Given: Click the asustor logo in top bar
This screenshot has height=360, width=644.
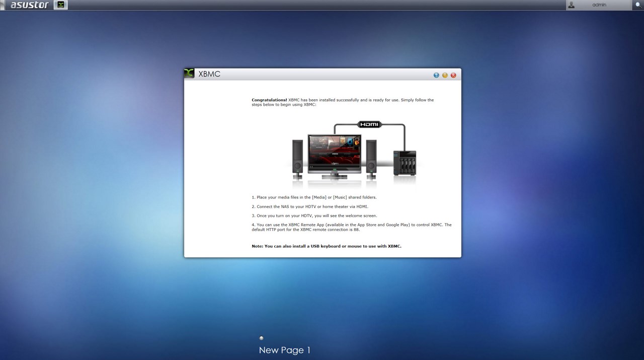Looking at the screenshot, I should pos(30,5).
